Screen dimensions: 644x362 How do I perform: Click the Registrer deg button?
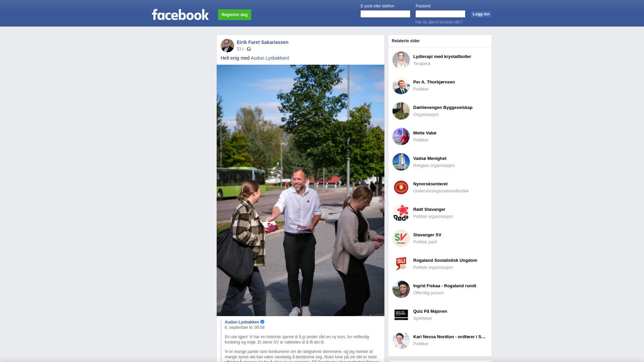point(234,15)
